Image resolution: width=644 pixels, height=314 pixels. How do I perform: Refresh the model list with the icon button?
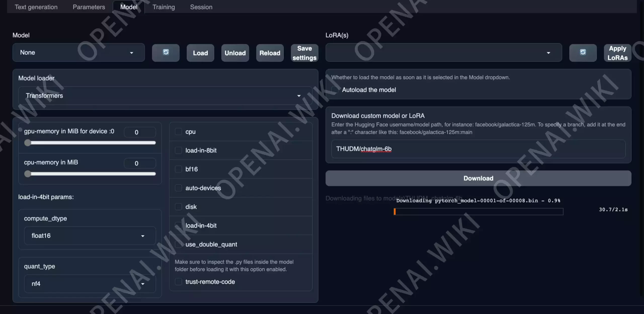(x=166, y=53)
